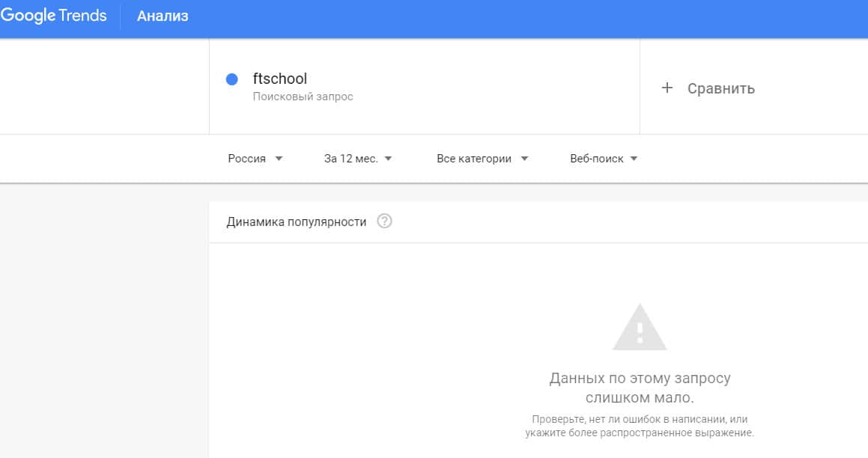Click the arrow beside Веб-поиск
Screen dimensions: 868x458
(x=634, y=159)
